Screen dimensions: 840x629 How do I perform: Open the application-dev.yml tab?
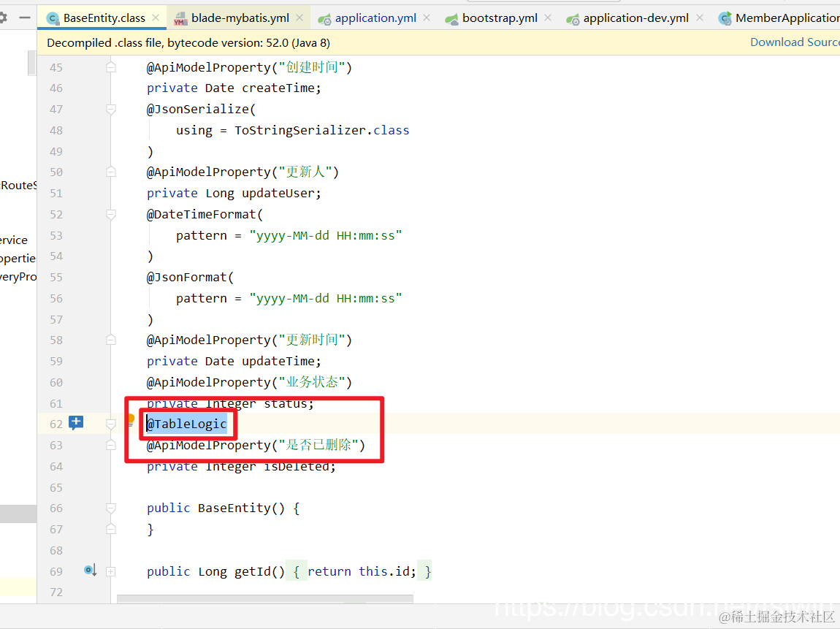click(x=636, y=18)
